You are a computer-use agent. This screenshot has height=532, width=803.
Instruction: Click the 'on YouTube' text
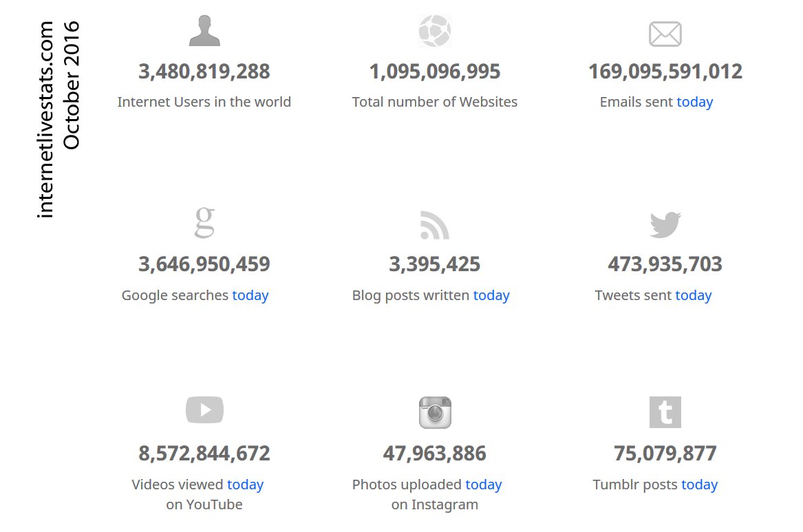pyautogui.click(x=204, y=504)
